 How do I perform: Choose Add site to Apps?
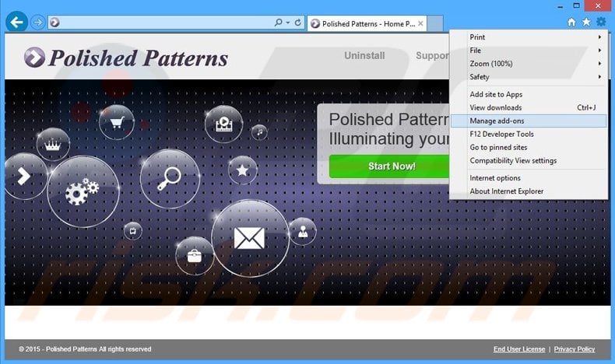529,94
